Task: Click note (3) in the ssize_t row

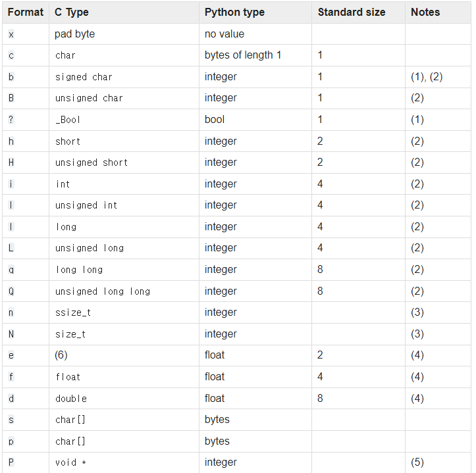Action: tap(417, 312)
